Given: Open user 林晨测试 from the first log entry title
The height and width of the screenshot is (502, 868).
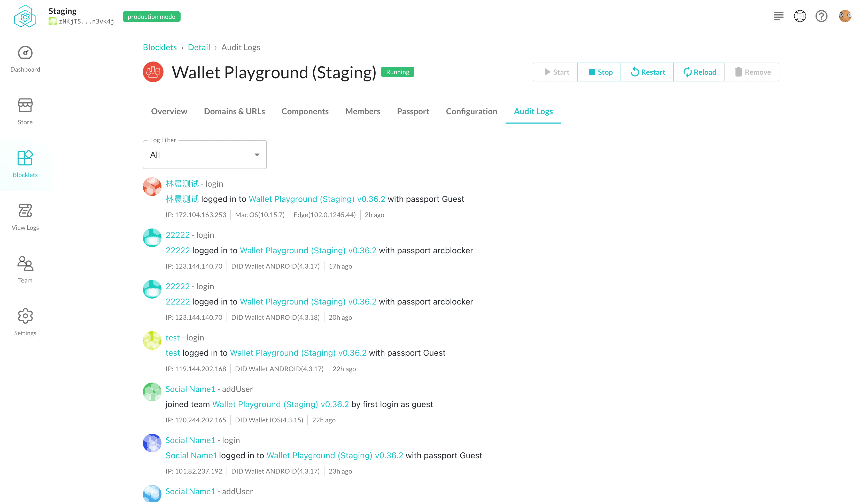Looking at the screenshot, I should point(182,184).
